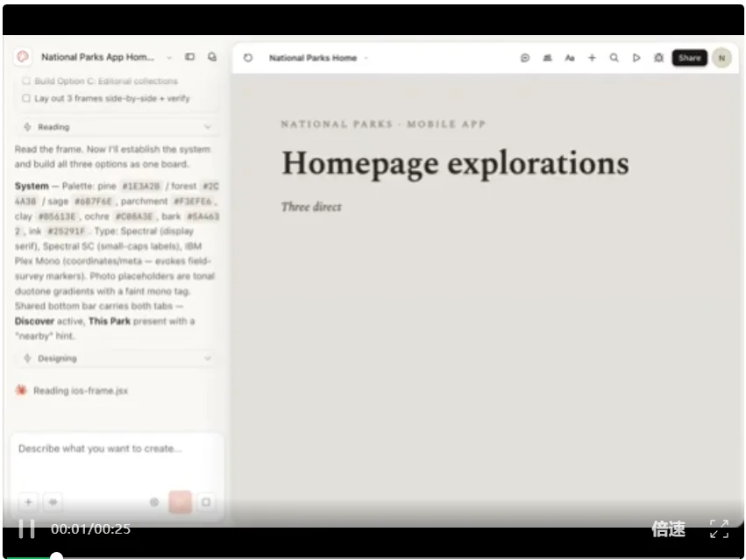Viewport: 746px width, 560px height.
Task: Pause the video playback
Action: point(26,528)
